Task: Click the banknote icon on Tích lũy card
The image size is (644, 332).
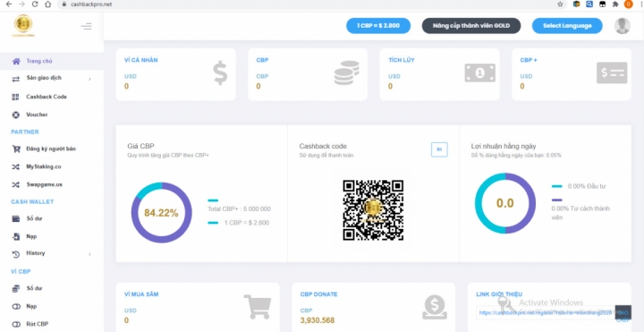Action: [479, 72]
